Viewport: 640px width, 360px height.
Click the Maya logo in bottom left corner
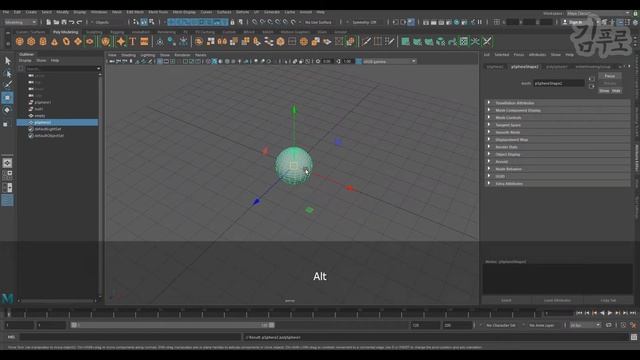[7, 298]
